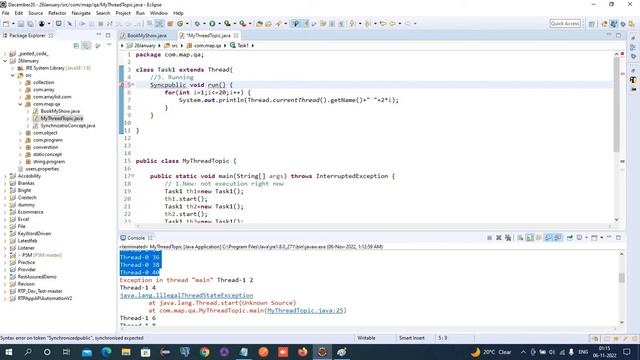Open the Refactor menu
This screenshot has height=360, width=640.
tap(57, 13)
